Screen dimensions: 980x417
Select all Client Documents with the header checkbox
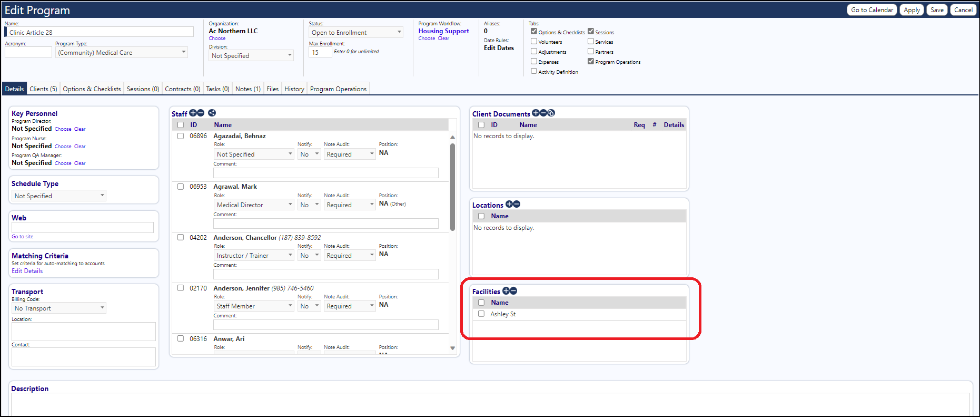click(x=481, y=125)
